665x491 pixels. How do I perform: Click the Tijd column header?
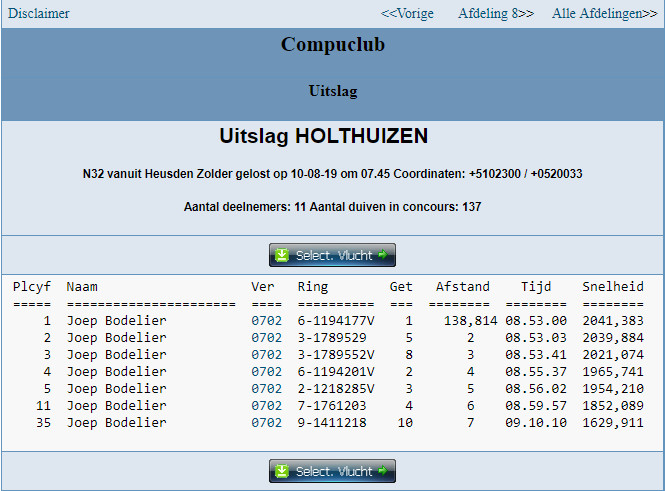click(x=536, y=287)
